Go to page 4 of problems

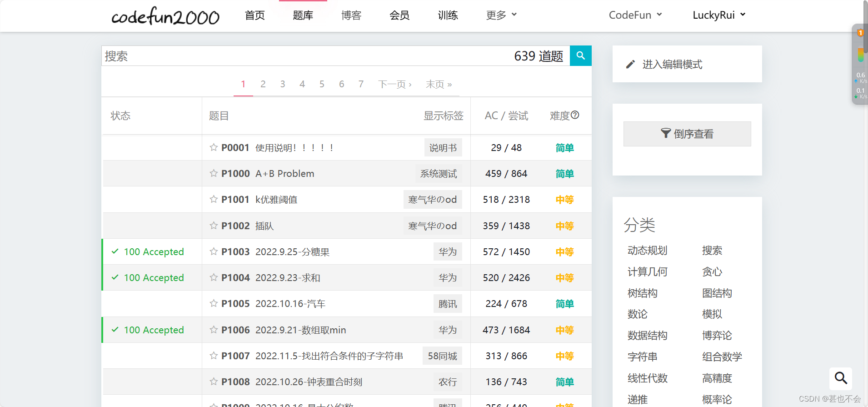coord(302,84)
